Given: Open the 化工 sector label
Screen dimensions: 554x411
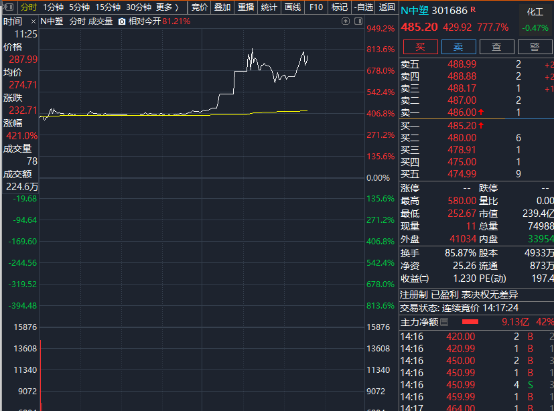Looking at the screenshot, I should [x=535, y=12].
